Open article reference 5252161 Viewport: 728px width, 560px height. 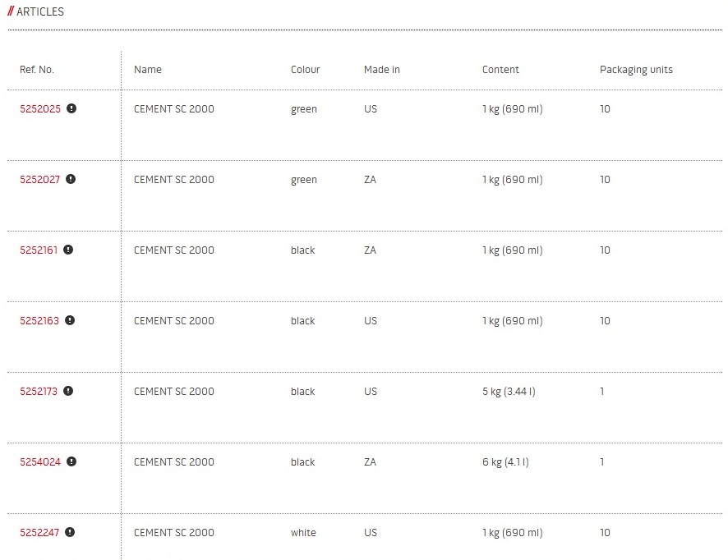39,250
